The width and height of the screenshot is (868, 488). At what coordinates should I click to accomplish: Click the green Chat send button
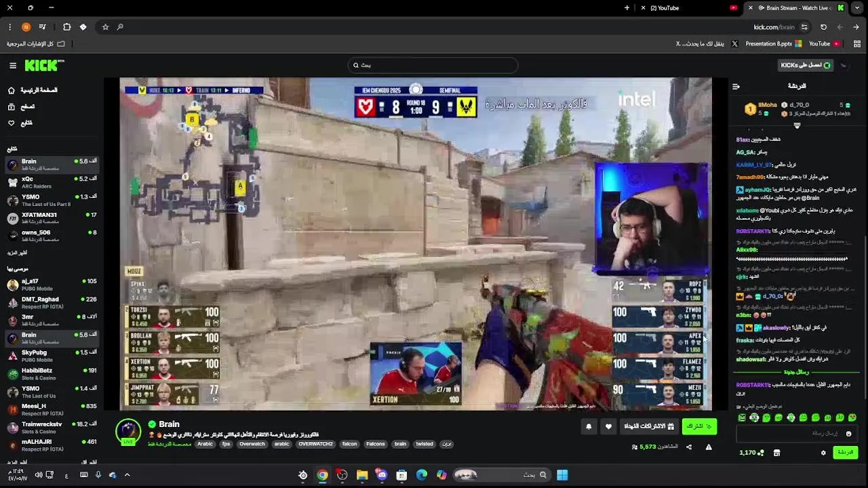point(846,453)
